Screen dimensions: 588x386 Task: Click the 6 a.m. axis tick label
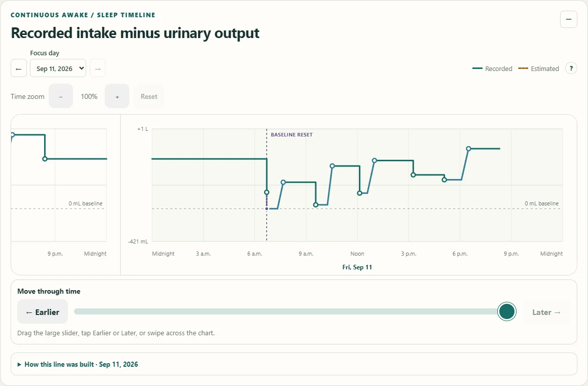(x=254, y=254)
